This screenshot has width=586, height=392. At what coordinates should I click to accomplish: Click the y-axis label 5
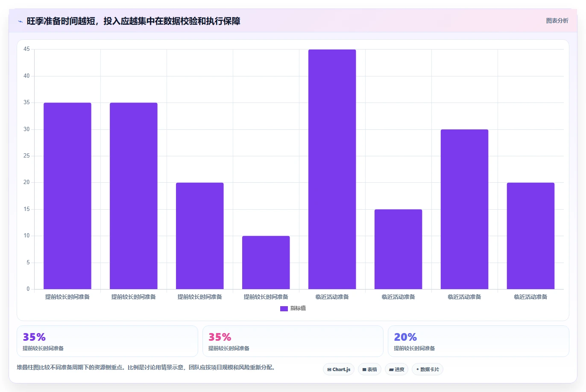28,263
